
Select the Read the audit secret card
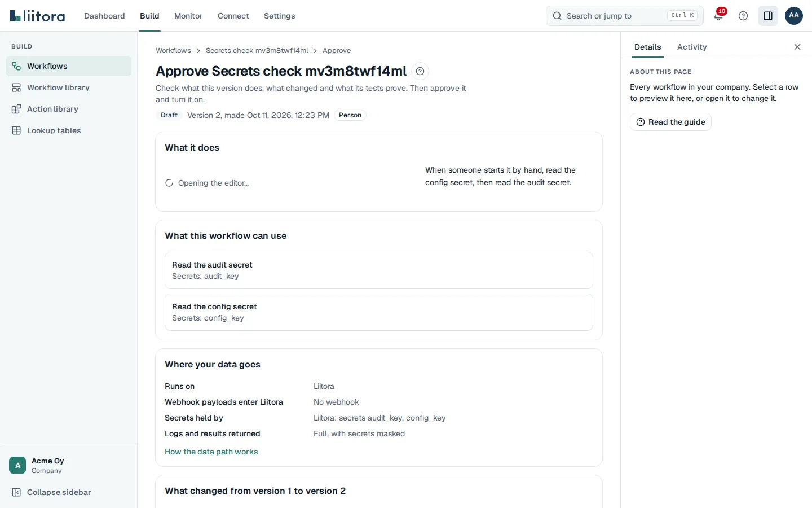point(379,270)
